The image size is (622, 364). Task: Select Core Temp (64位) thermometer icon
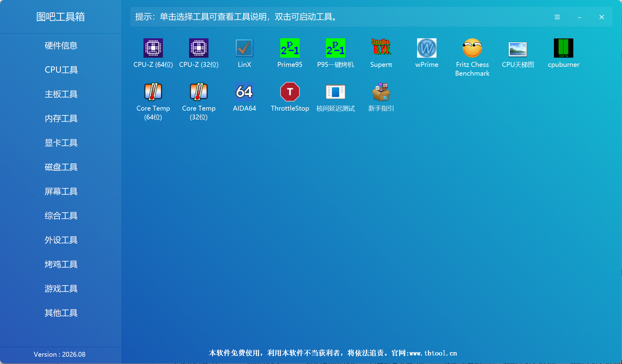coord(153,92)
